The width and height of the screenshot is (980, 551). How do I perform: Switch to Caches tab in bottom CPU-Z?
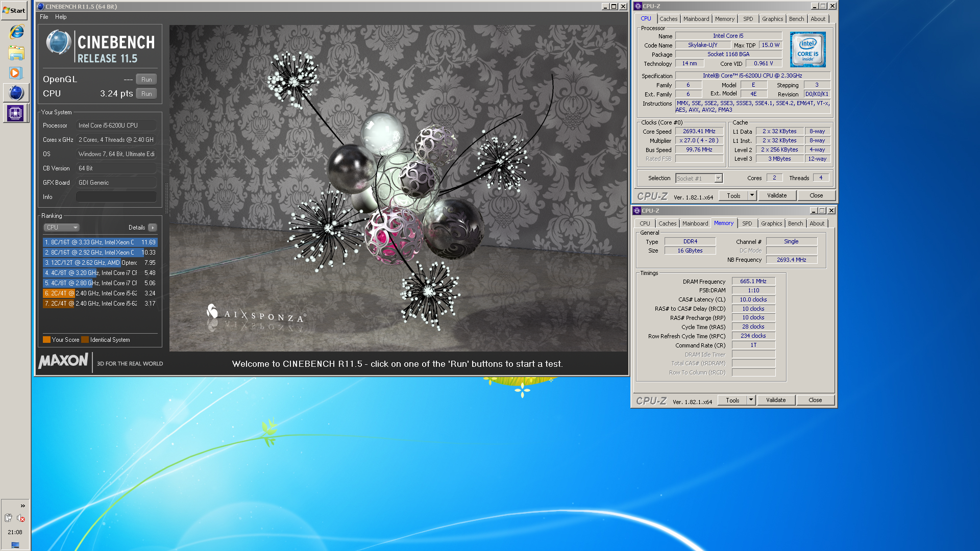[x=667, y=223]
